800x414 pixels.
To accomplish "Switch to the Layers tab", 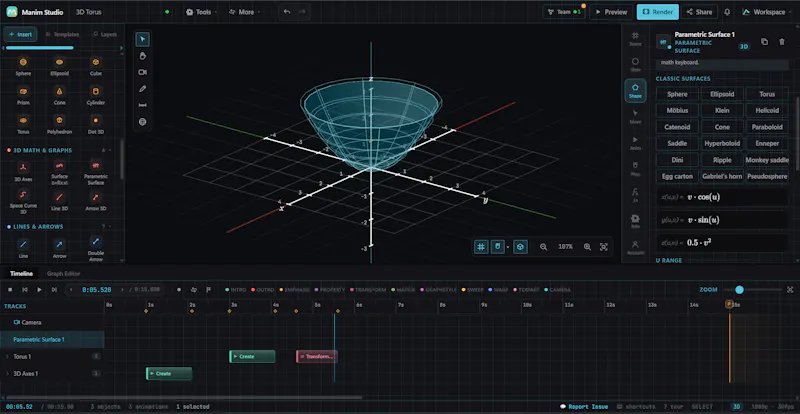I will tap(105, 34).
